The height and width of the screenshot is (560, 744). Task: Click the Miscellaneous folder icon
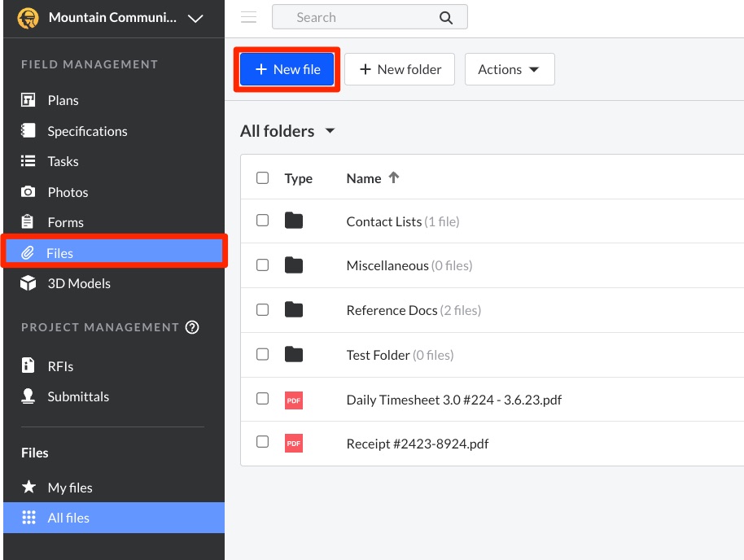click(x=294, y=265)
